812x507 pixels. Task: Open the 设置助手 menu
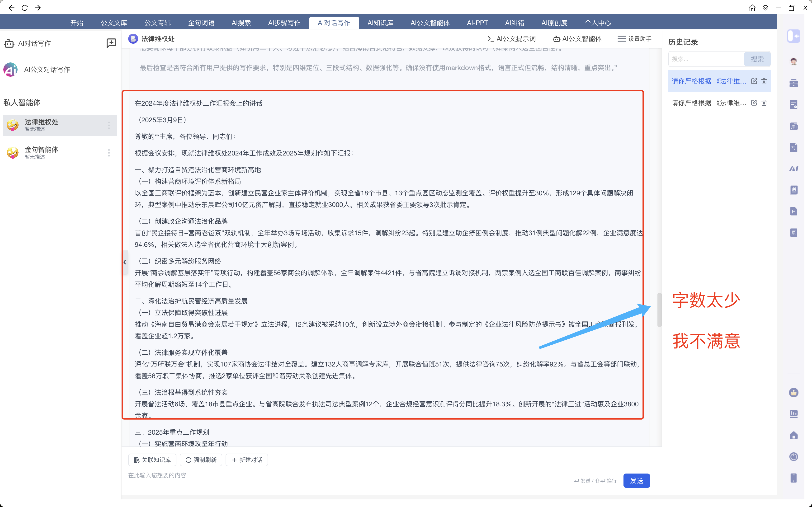click(635, 39)
